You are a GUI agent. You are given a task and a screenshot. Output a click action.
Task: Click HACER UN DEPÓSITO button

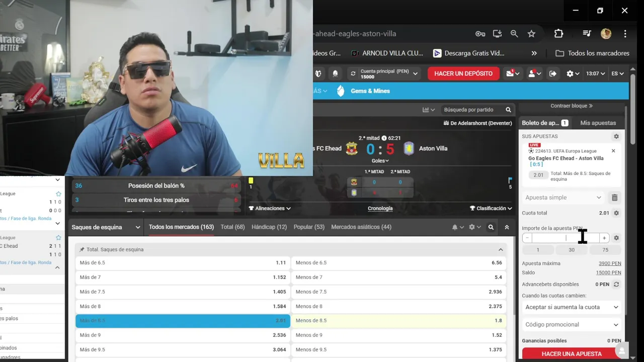click(x=463, y=73)
